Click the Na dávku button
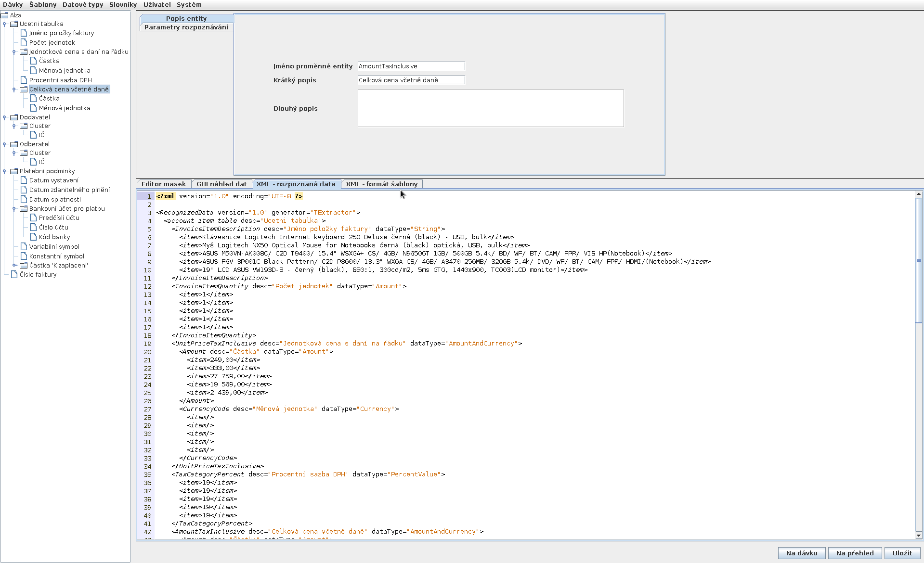This screenshot has height=563, width=924. tap(802, 553)
